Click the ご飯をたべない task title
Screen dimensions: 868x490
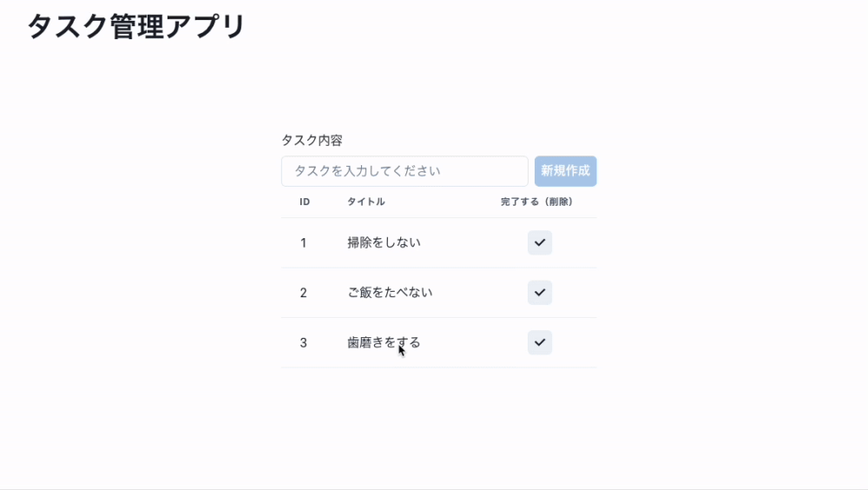click(390, 293)
